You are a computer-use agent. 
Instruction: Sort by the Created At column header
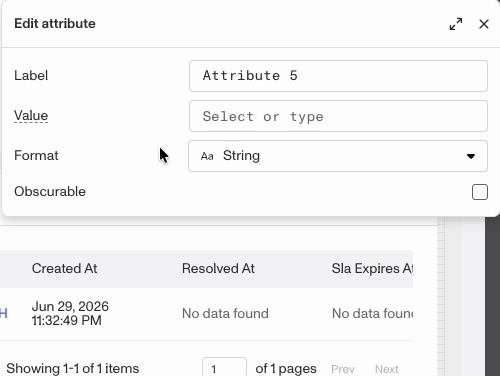tap(64, 268)
